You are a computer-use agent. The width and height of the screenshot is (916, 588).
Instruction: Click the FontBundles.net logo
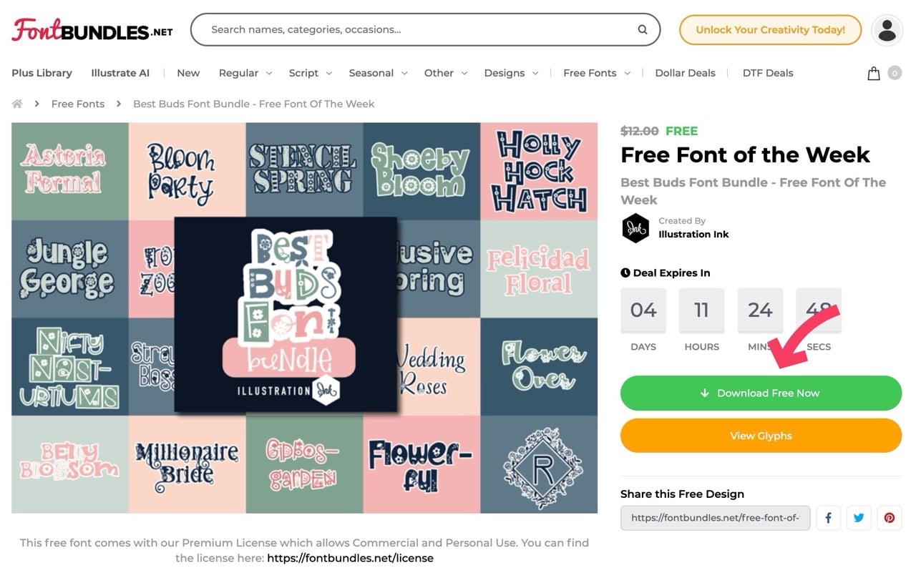(x=91, y=29)
